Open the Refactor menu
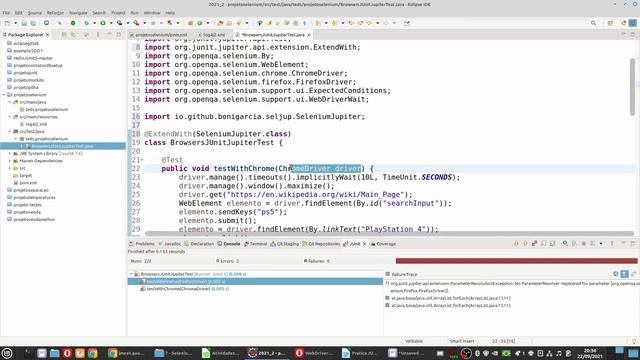 [56, 13]
